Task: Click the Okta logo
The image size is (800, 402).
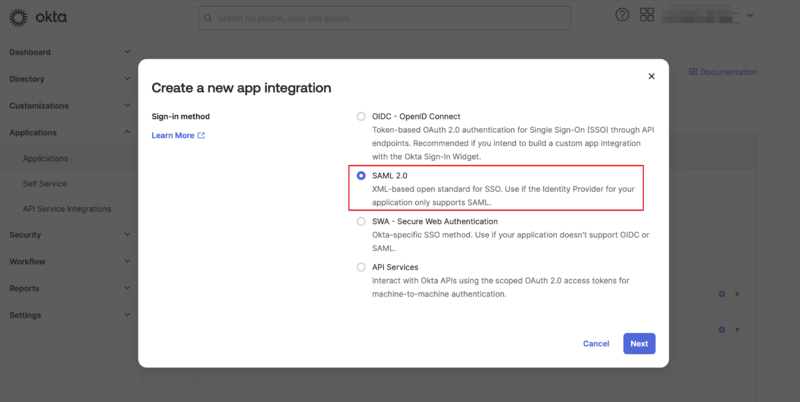Action: pos(39,17)
